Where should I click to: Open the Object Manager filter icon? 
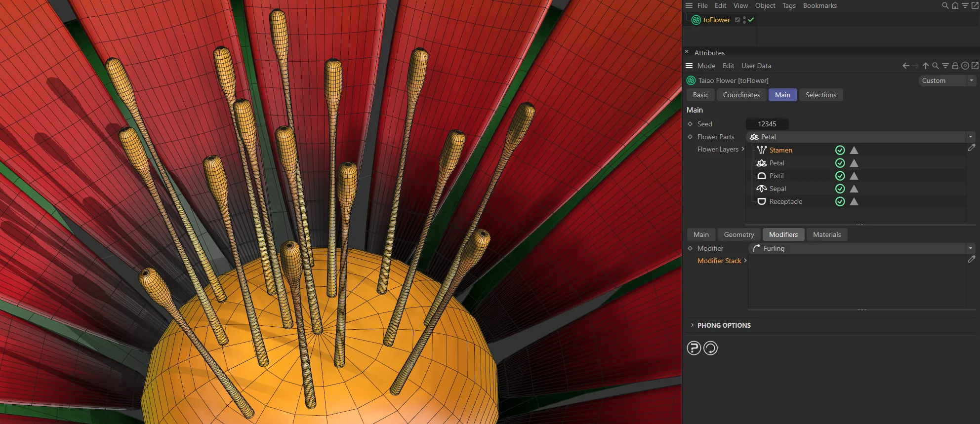click(965, 5)
